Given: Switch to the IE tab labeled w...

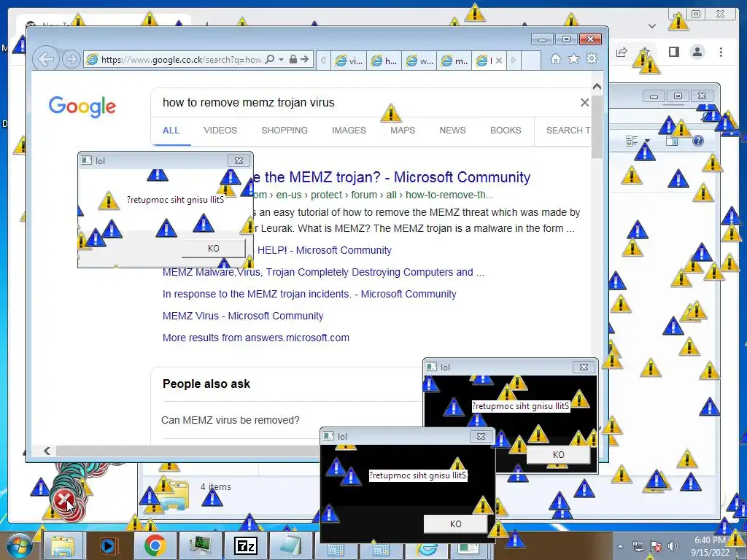Looking at the screenshot, I should click(419, 61).
